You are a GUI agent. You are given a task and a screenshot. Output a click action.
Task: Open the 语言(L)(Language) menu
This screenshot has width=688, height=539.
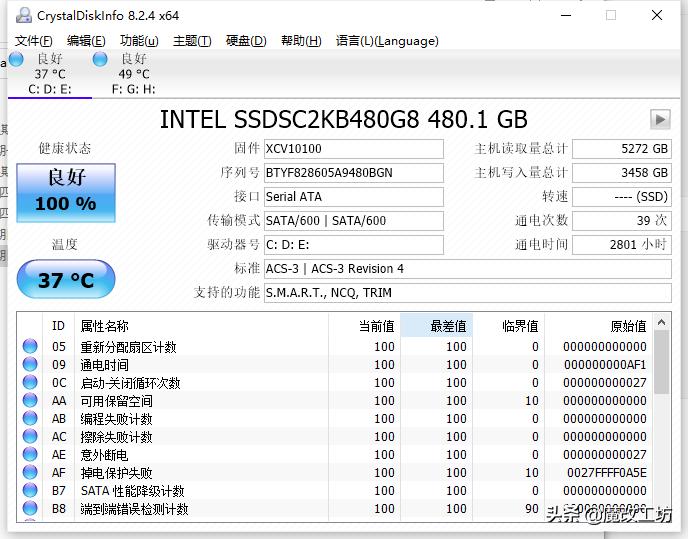pos(387,41)
